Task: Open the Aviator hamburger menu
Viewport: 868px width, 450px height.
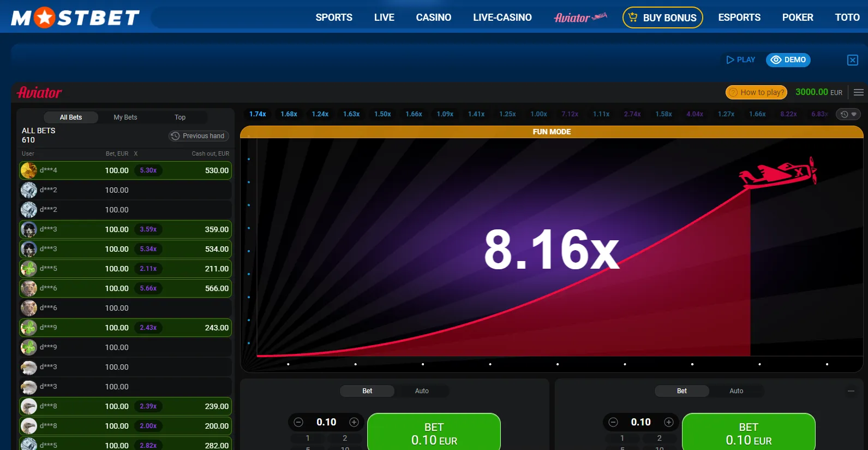Action: pyautogui.click(x=858, y=92)
